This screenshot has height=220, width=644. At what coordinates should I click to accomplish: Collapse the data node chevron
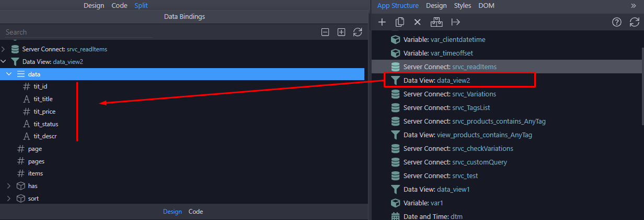[x=9, y=74]
